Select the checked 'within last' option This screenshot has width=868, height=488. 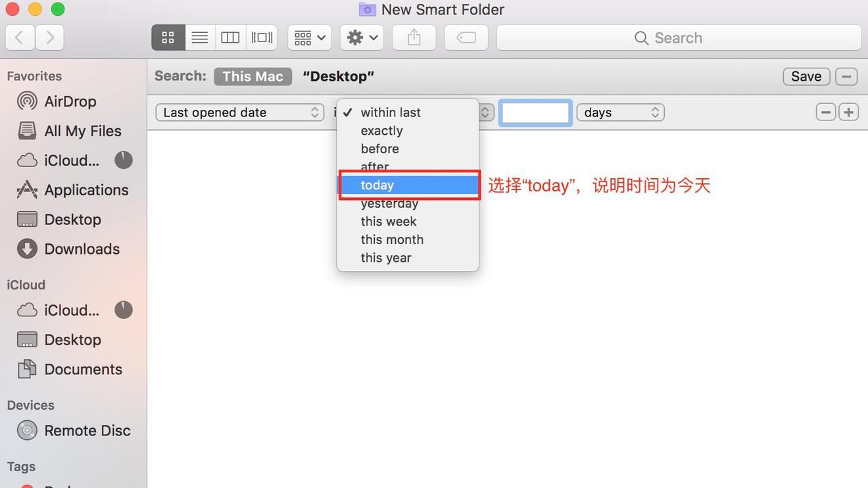pos(390,112)
